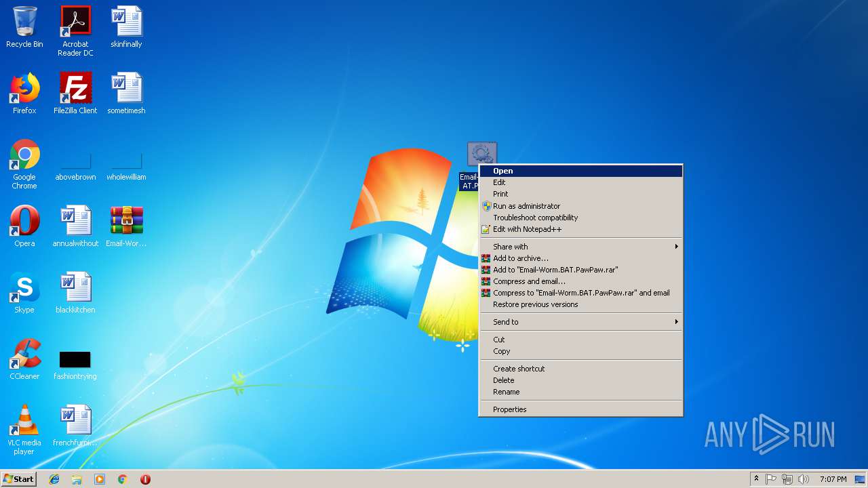Open Internet Explorer in taskbar
This screenshot has width=868, height=488.
click(54, 479)
